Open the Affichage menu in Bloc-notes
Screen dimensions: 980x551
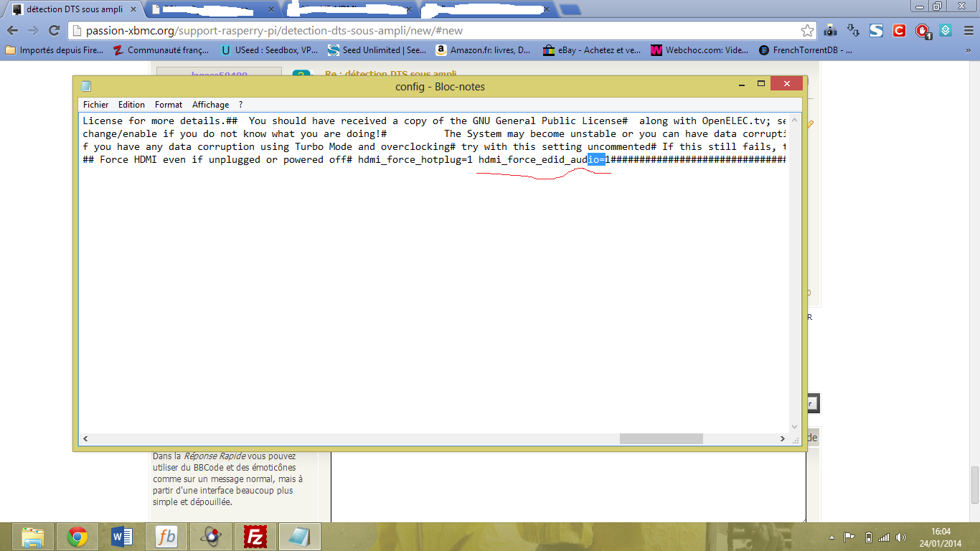click(x=210, y=105)
